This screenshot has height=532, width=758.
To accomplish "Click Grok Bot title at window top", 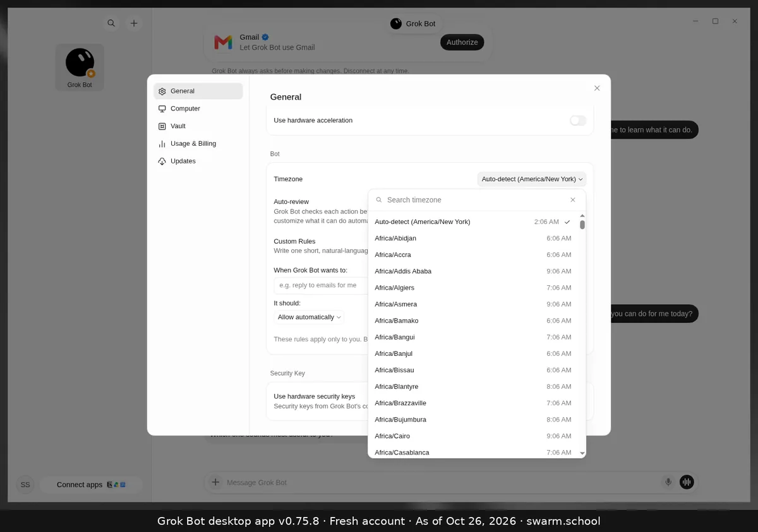I will (413, 23).
